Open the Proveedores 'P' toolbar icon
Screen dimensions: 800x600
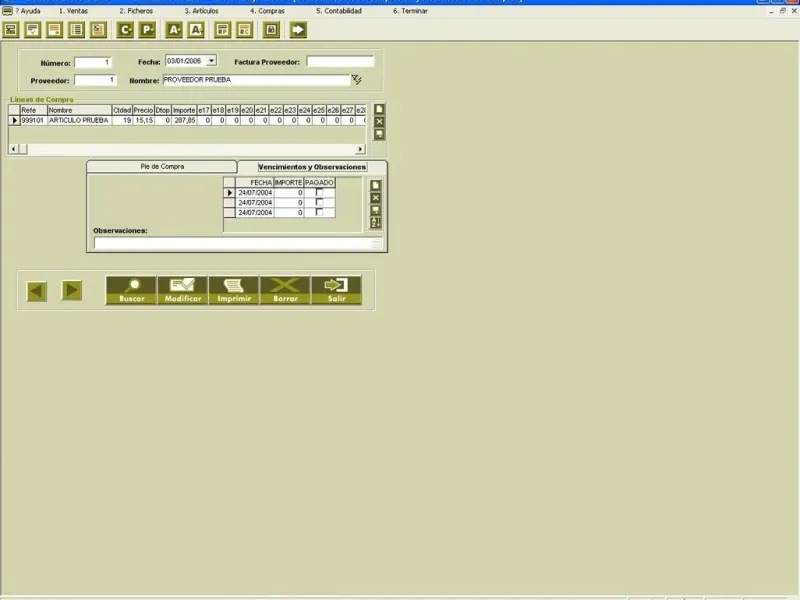click(147, 30)
